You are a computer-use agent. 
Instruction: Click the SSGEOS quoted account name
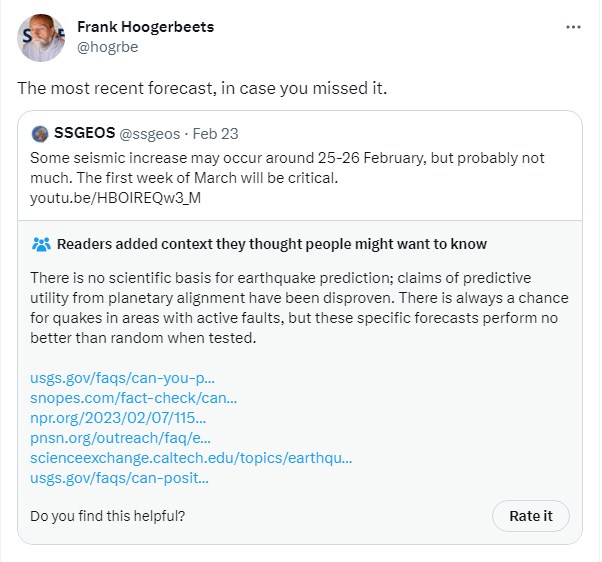point(85,134)
